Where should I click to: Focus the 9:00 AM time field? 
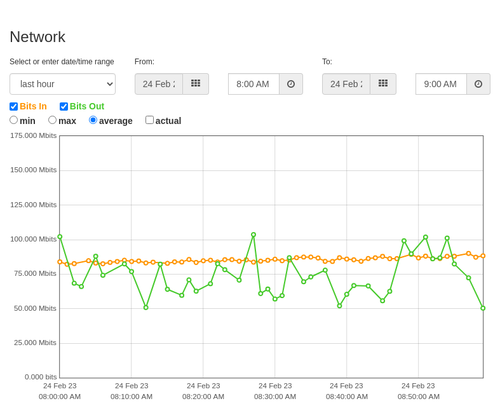tap(441, 84)
